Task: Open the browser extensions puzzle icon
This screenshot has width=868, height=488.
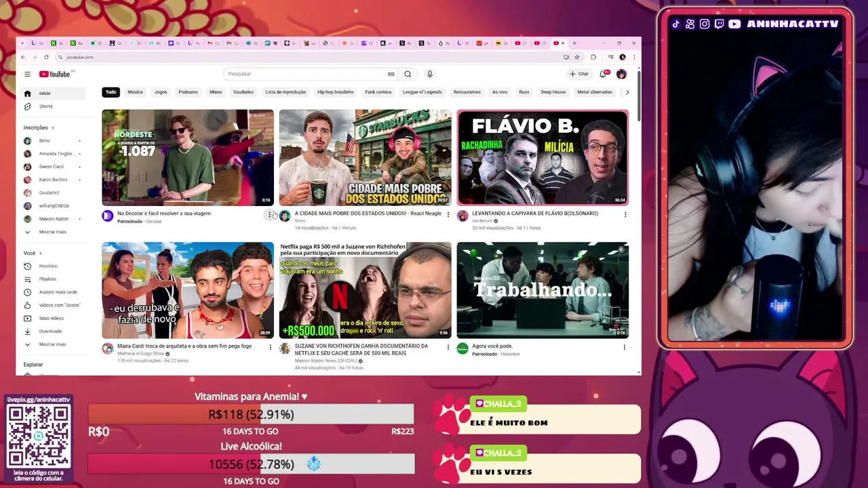Action: 593,57
